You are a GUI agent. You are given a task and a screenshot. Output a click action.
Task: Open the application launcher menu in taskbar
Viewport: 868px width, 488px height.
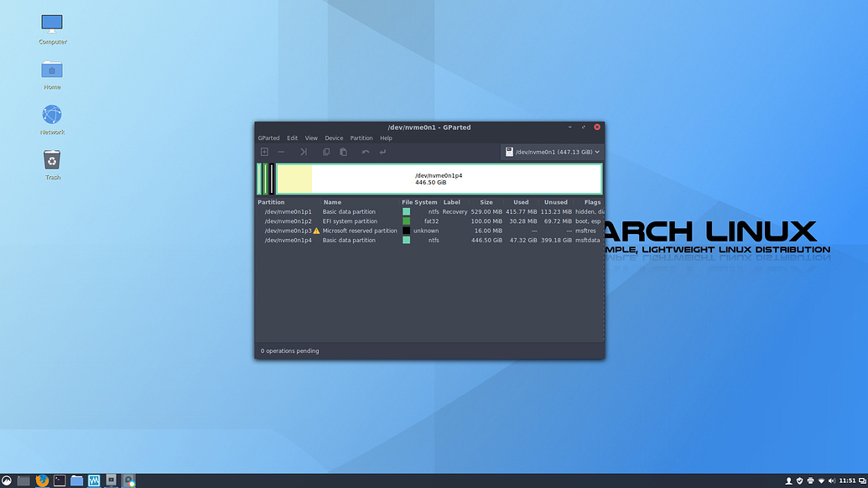pos(7,480)
